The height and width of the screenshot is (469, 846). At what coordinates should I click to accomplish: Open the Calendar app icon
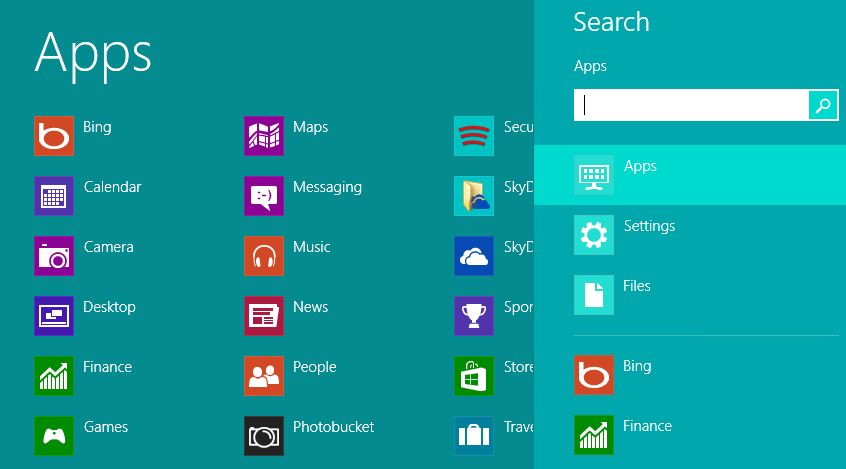point(54,196)
